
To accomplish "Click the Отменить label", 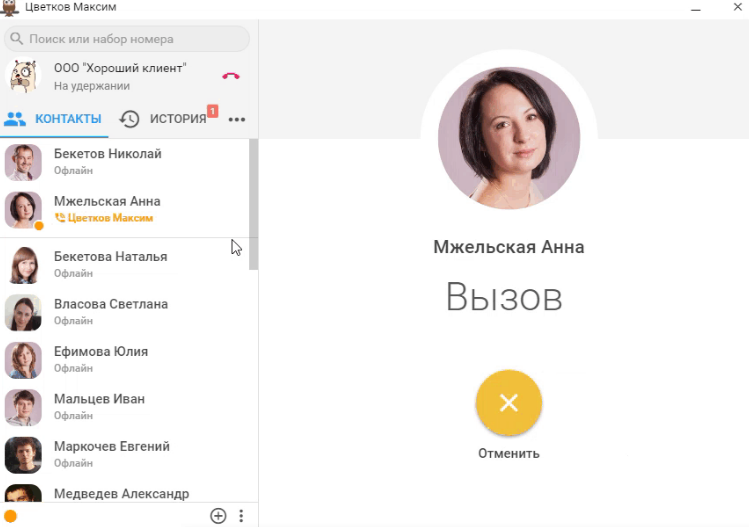I will [509, 453].
